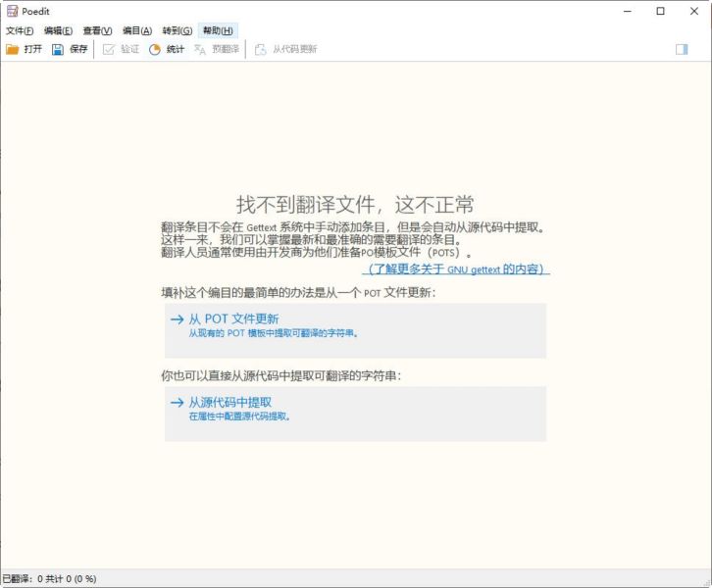Click the Poedit app icon in title bar

click(11, 11)
